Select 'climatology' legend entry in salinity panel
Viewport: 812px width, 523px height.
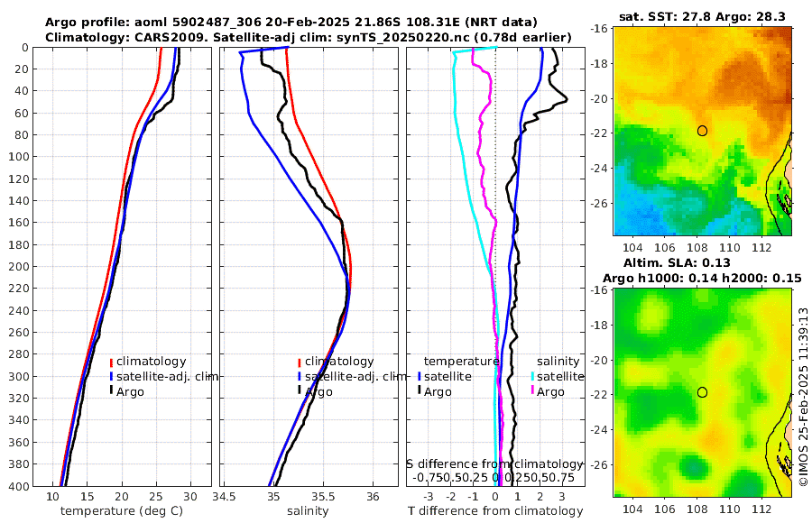[x=339, y=362]
